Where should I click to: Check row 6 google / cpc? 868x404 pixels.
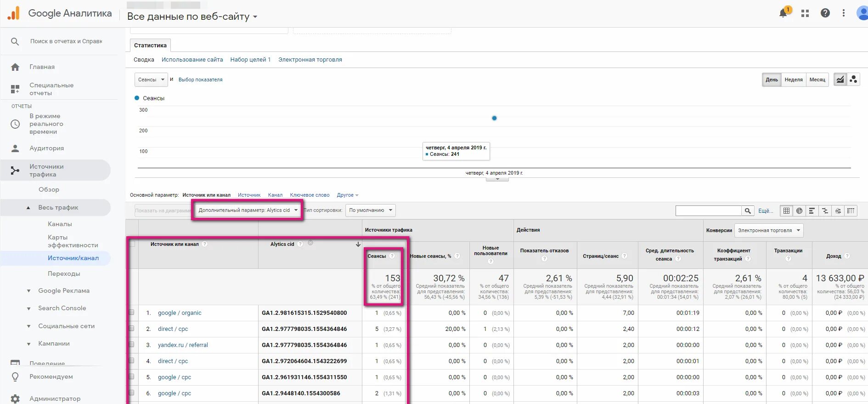coord(132,393)
